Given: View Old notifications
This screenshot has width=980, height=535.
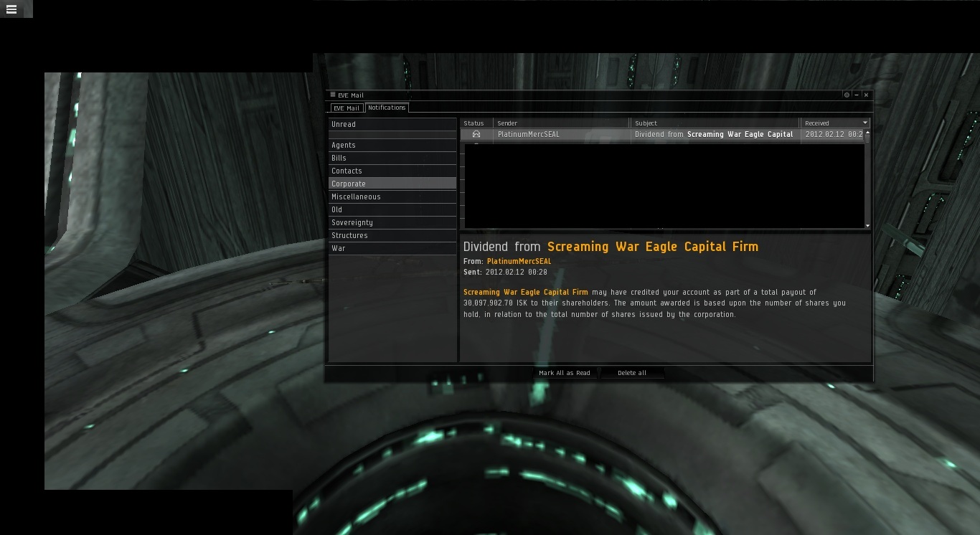Looking at the screenshot, I should tap(392, 209).
